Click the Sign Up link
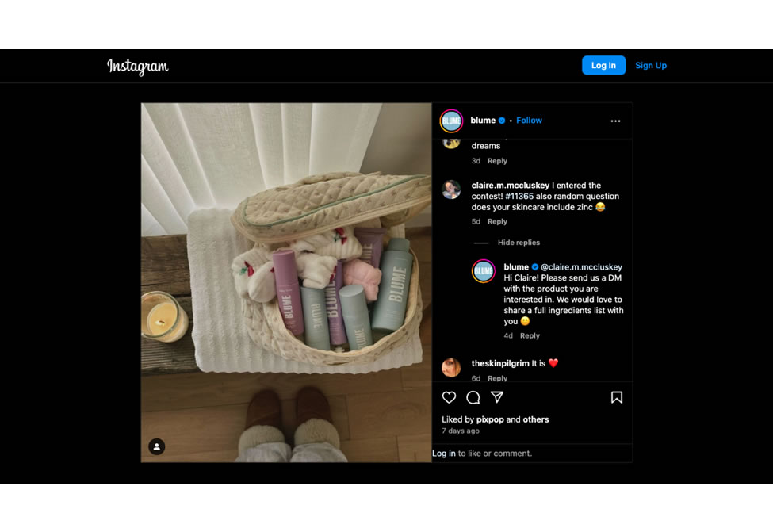The width and height of the screenshot is (773, 532). [650, 66]
